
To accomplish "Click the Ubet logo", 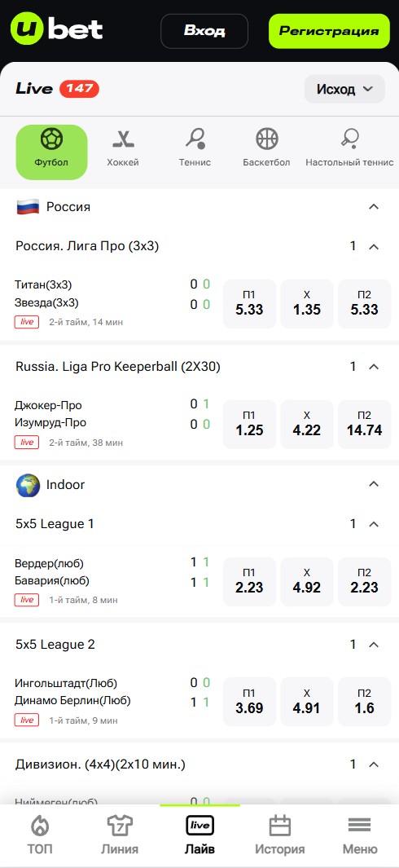I will (56, 29).
